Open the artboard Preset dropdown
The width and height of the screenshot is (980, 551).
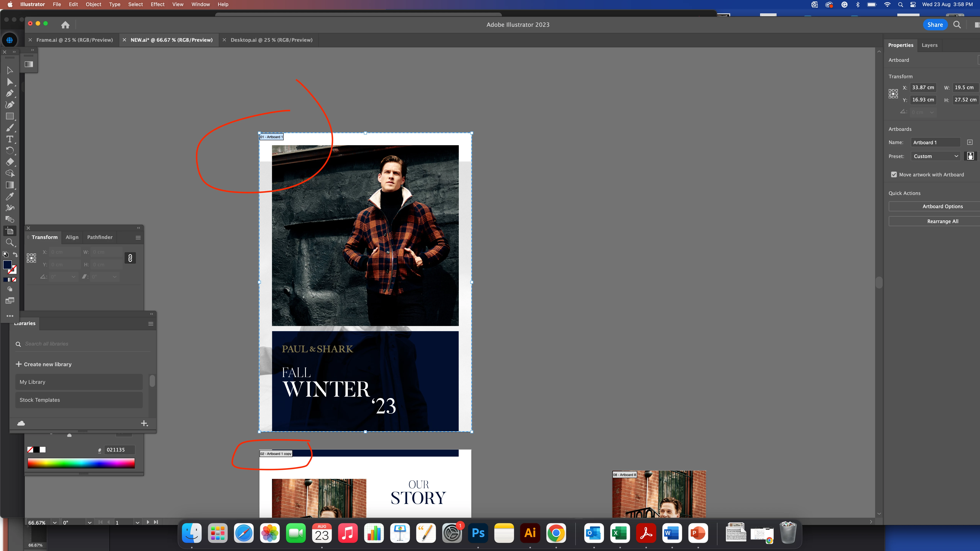935,156
